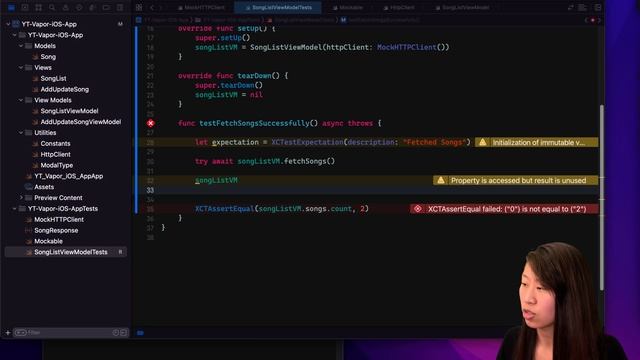Open the related items grid menu
Viewport: 640px width, 360px height.
[139, 7]
